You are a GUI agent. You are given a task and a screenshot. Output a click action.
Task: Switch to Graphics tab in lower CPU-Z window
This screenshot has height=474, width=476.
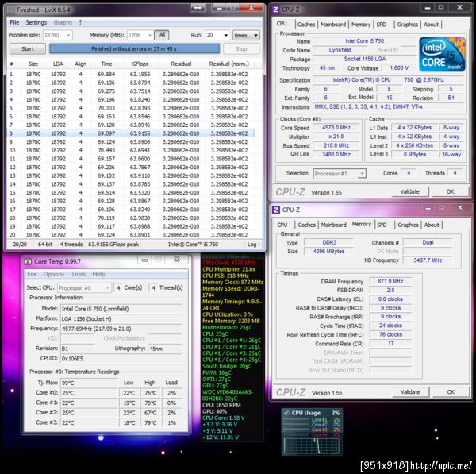tap(408, 225)
